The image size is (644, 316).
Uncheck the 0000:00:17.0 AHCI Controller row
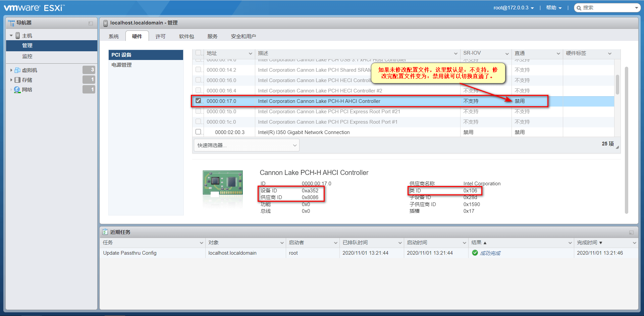tap(198, 101)
